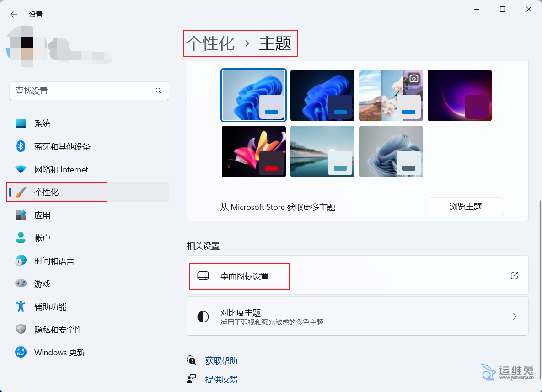Select the Network and Internet Wi-Fi icon

21,169
